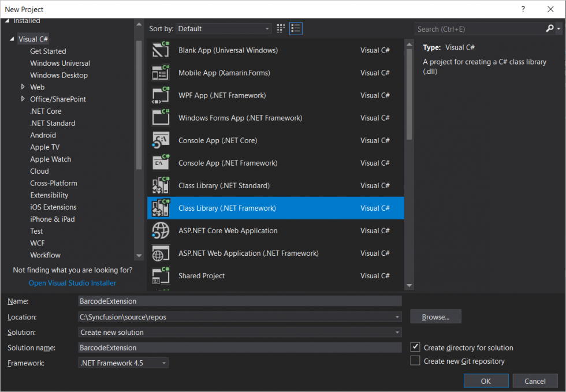566x392 pixels.
Task: Click the ASP.NET Web Application (.NET Framework) icon
Action: click(161, 253)
